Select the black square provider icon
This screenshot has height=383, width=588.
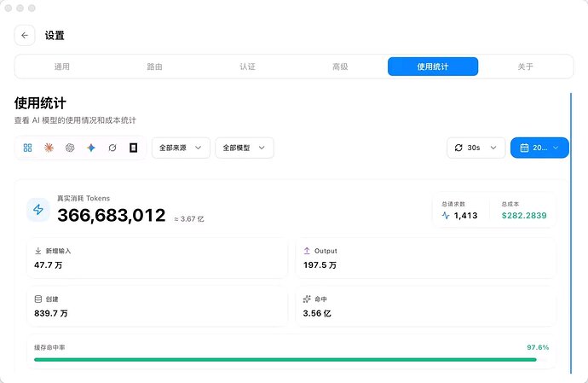[133, 148]
